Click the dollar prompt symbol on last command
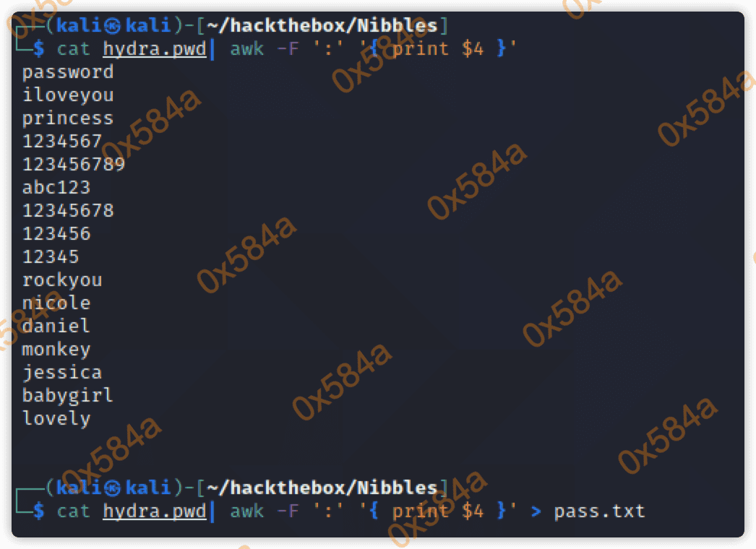Viewport: 756px width, 549px height. [x=39, y=511]
